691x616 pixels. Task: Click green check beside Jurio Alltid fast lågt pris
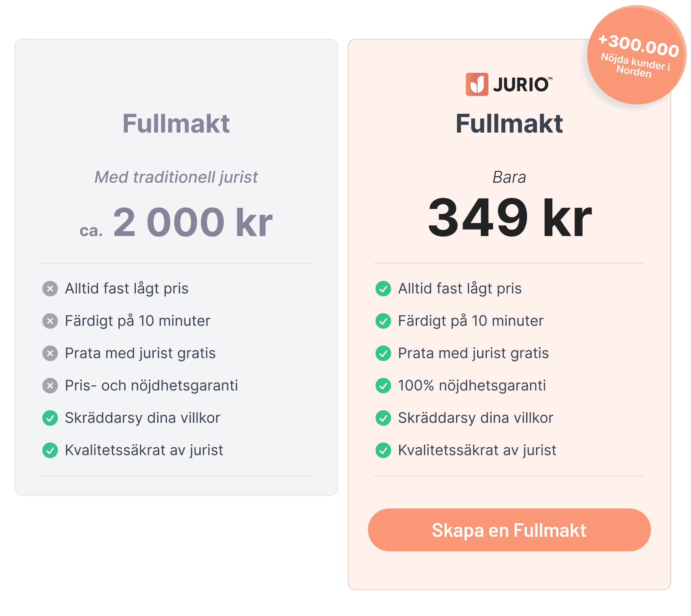pyautogui.click(x=383, y=289)
